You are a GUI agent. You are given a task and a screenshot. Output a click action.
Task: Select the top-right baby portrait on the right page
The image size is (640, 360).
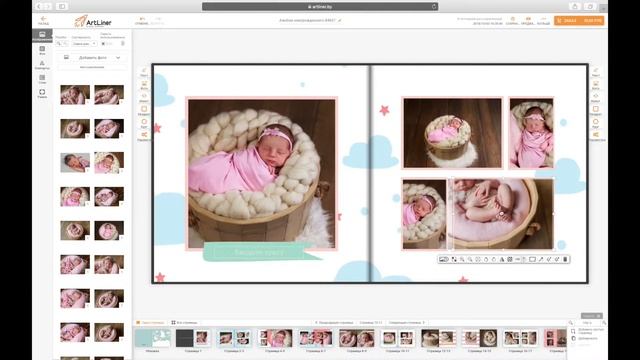click(531, 133)
